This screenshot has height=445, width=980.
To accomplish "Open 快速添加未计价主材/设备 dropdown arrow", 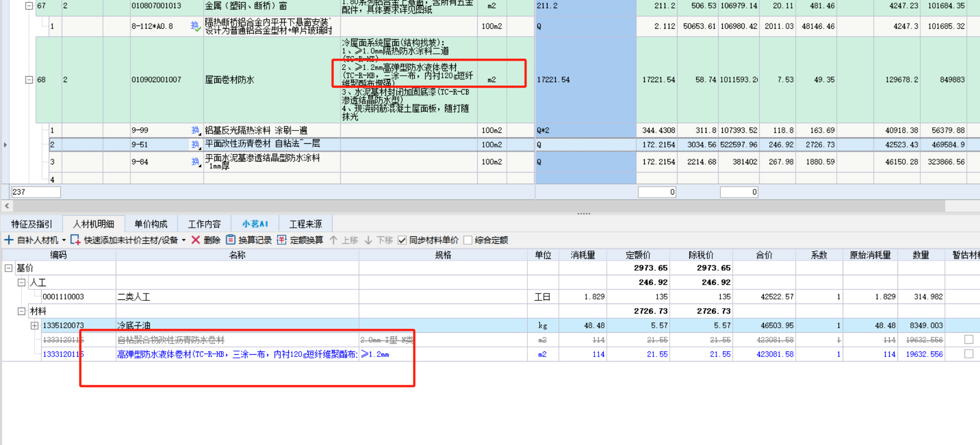I will (184, 241).
